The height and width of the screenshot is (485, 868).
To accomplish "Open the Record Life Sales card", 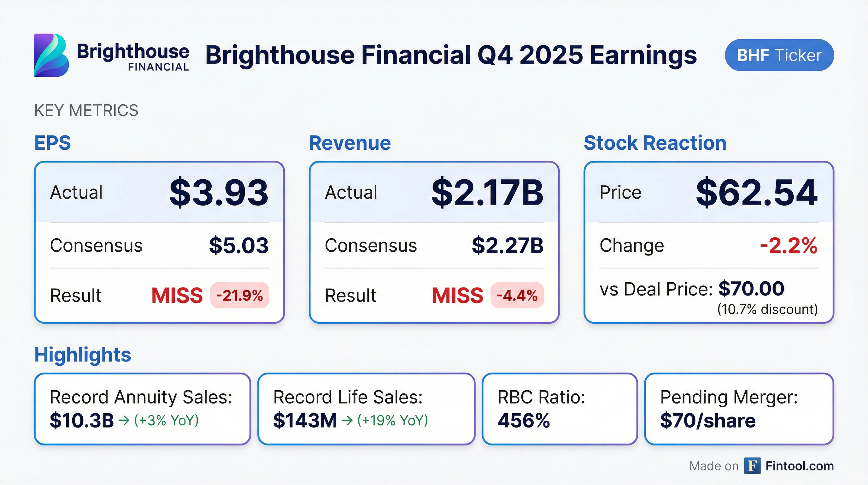I will [366, 409].
